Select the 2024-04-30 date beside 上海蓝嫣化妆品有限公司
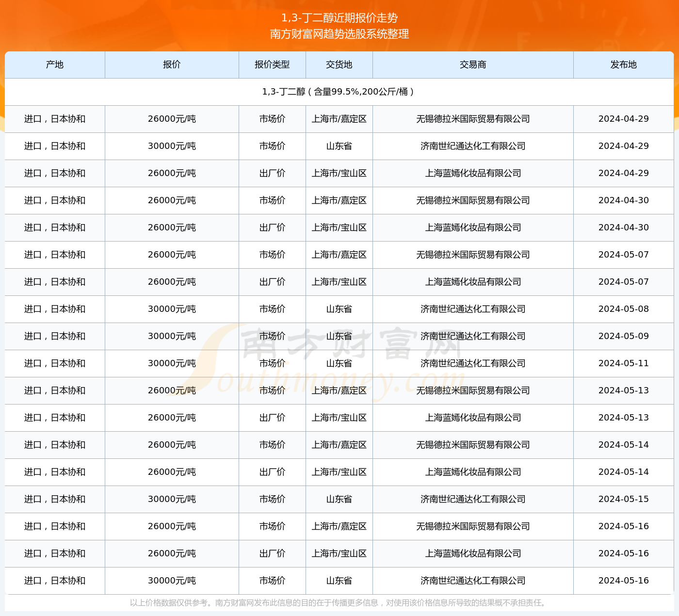 point(624,227)
